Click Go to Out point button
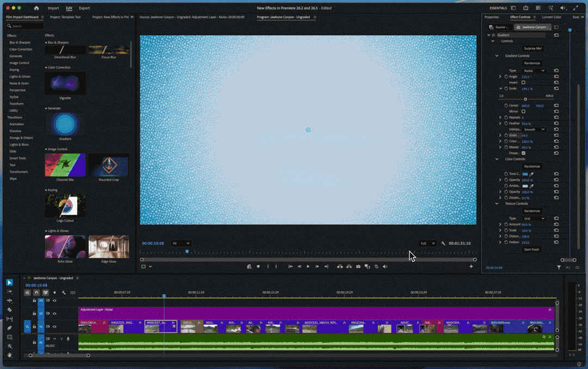The width and height of the screenshot is (588, 369). click(326, 266)
